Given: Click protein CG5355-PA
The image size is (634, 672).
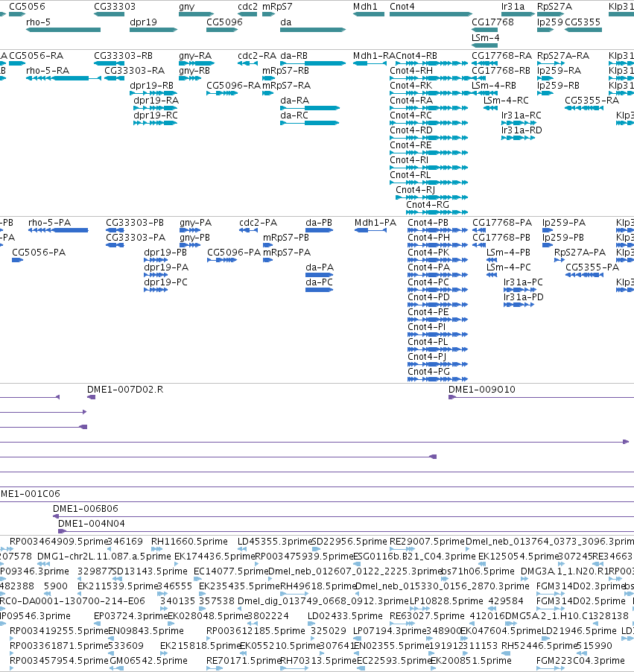Looking at the screenshot, I should (x=592, y=267).
